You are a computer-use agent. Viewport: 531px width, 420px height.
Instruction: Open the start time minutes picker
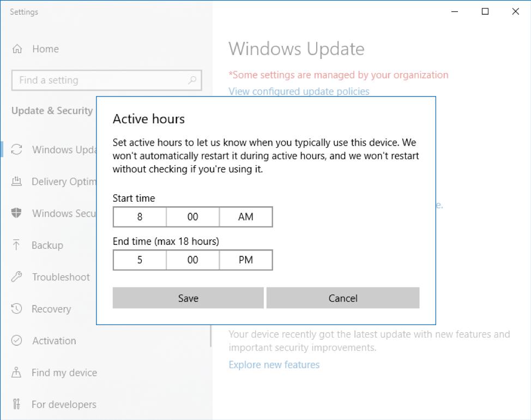click(x=192, y=217)
